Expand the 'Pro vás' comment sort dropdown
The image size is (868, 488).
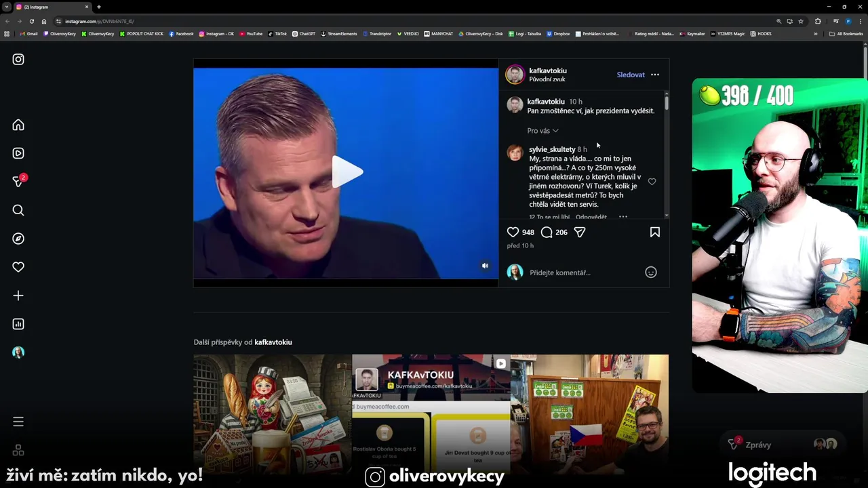coord(542,131)
